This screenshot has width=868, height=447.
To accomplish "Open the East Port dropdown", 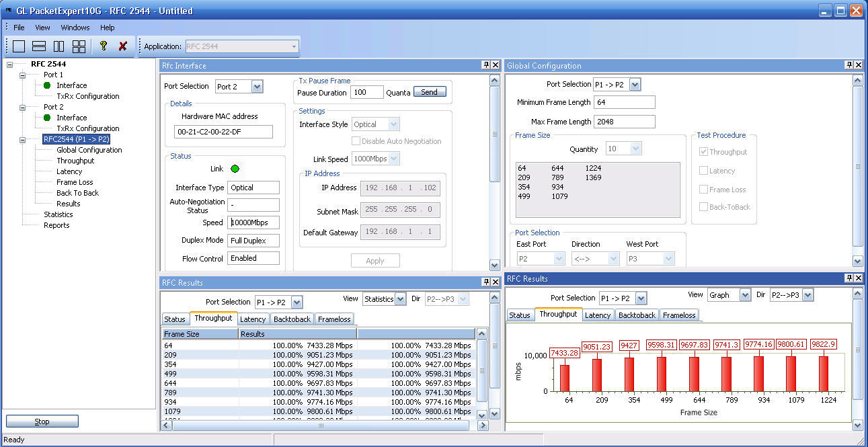I will coord(559,259).
